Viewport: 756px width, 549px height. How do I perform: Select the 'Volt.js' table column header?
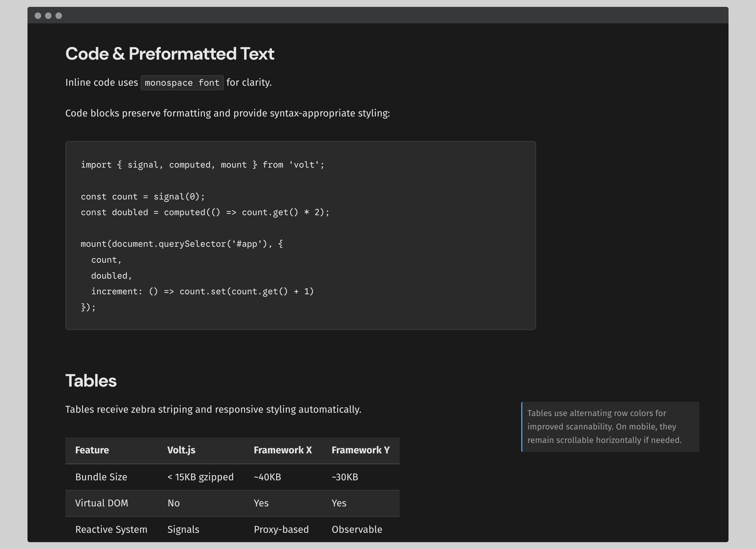(x=181, y=450)
